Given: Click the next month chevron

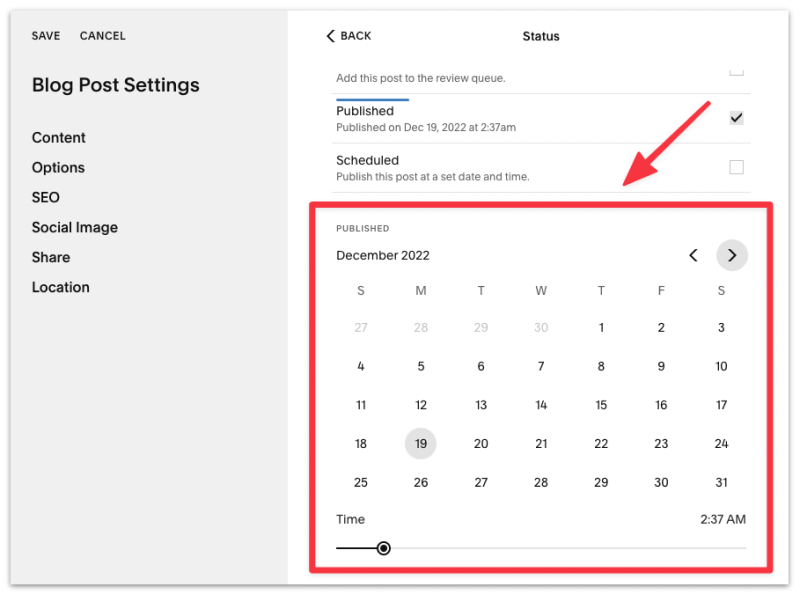Looking at the screenshot, I should coord(732,255).
